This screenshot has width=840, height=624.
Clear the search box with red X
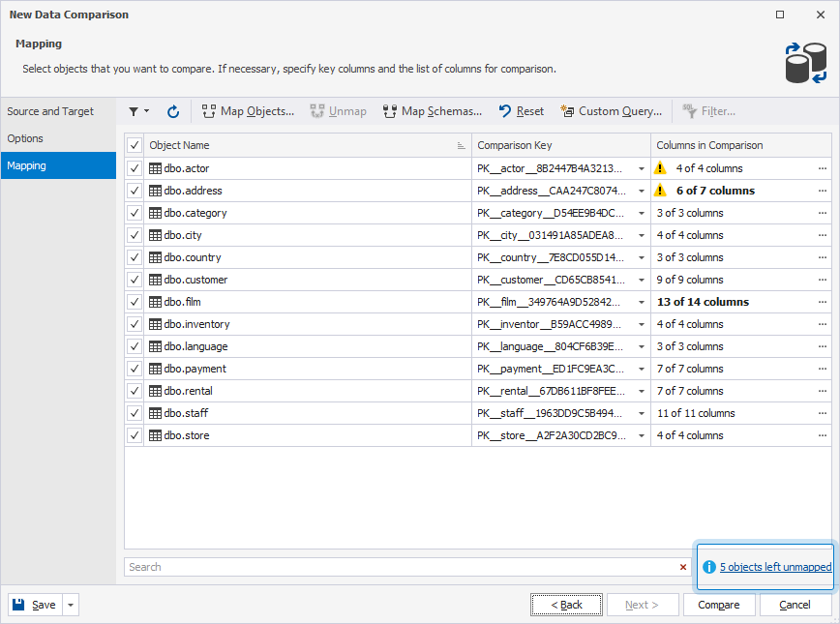pyautogui.click(x=683, y=567)
